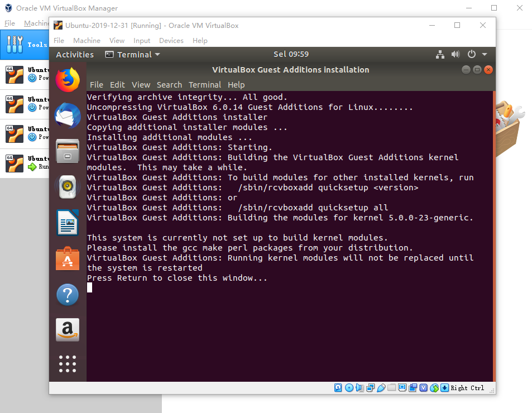
Task: Open the Terminal app menu dropdown
Action: (x=132, y=55)
